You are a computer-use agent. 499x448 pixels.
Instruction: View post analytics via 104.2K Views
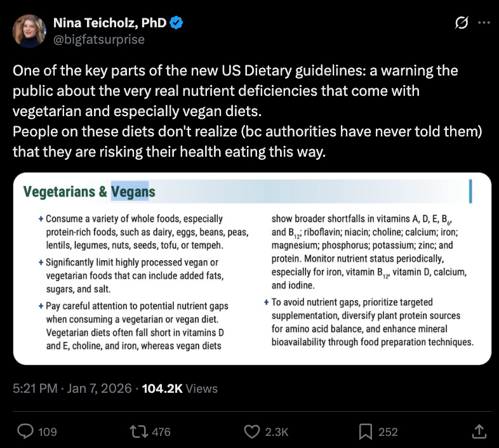pyautogui.click(x=179, y=388)
